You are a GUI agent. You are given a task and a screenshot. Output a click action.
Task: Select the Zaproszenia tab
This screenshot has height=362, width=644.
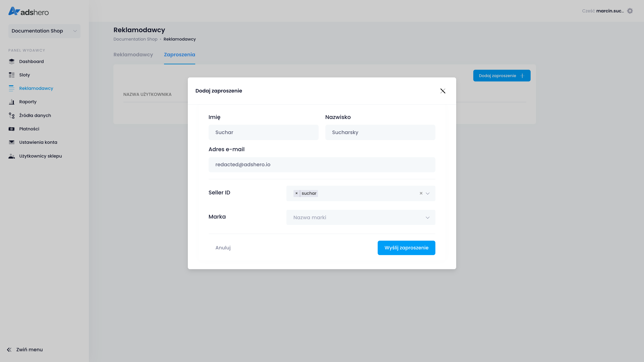179,55
